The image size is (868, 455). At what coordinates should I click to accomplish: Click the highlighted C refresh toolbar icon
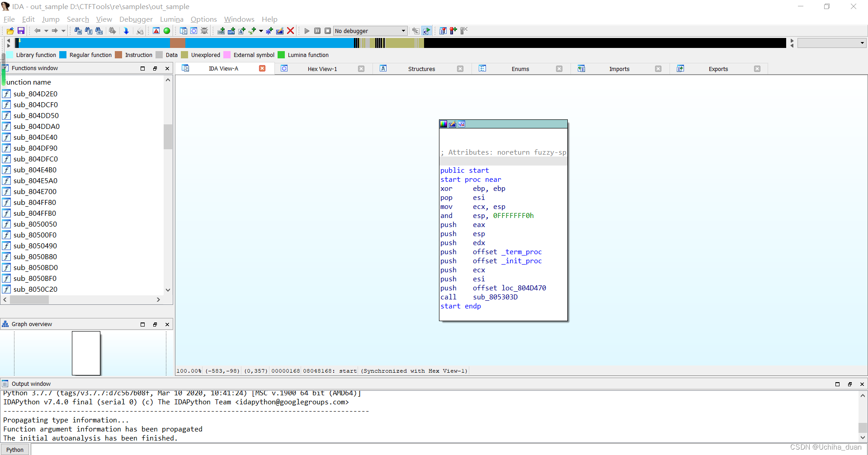[426, 31]
